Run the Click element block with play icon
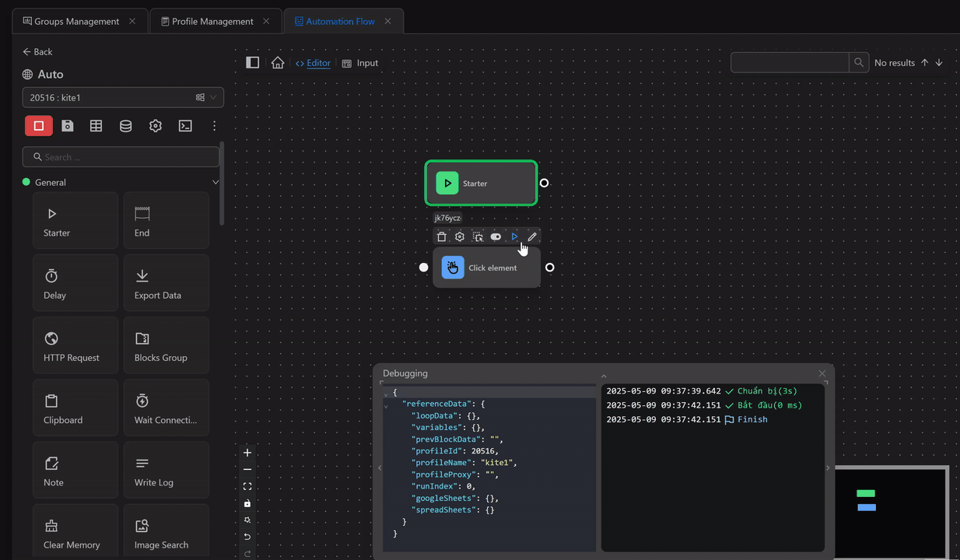The height and width of the screenshot is (560, 960). point(514,236)
